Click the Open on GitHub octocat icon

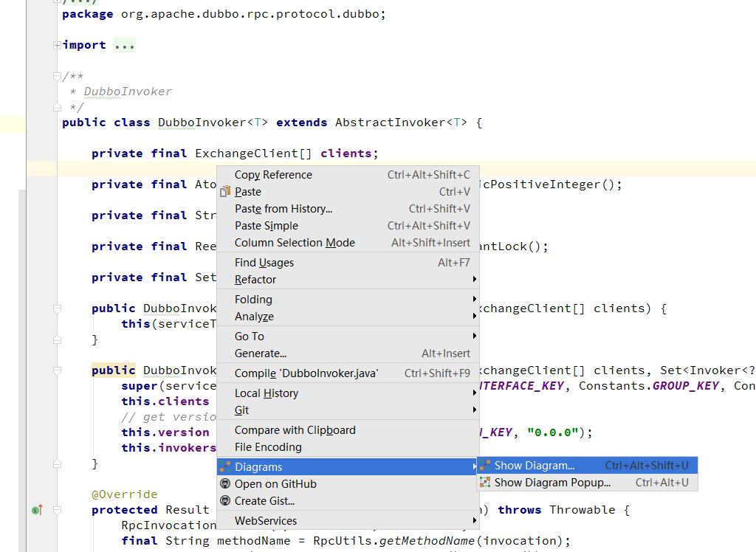(225, 483)
